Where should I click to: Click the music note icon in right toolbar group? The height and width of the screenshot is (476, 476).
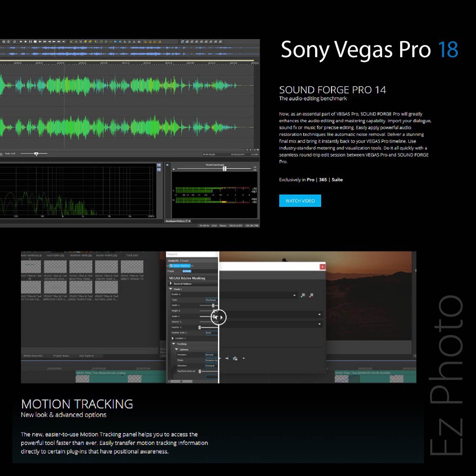tap(182, 41)
